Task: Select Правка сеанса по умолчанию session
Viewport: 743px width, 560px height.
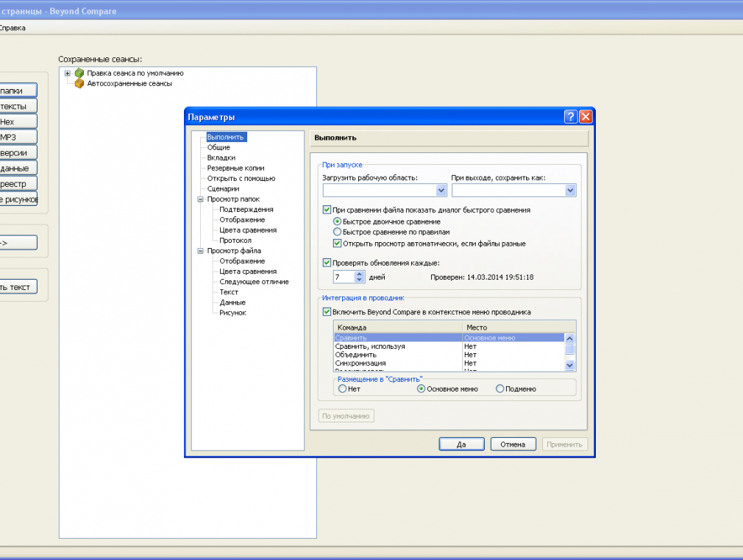Action: [x=135, y=73]
